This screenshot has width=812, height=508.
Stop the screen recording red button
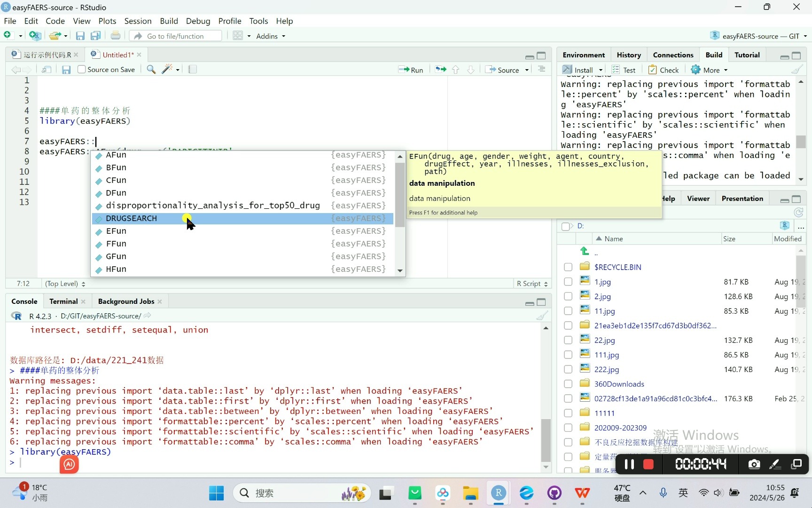click(648, 464)
